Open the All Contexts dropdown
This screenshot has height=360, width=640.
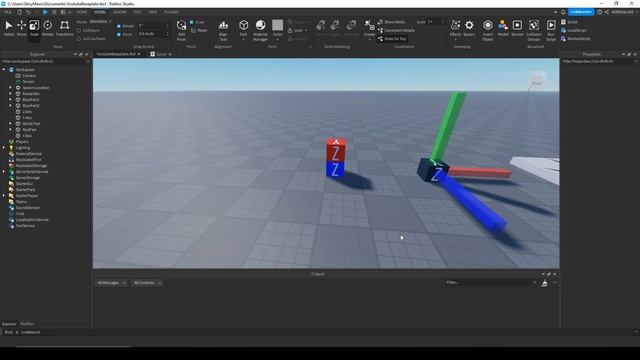pos(147,283)
